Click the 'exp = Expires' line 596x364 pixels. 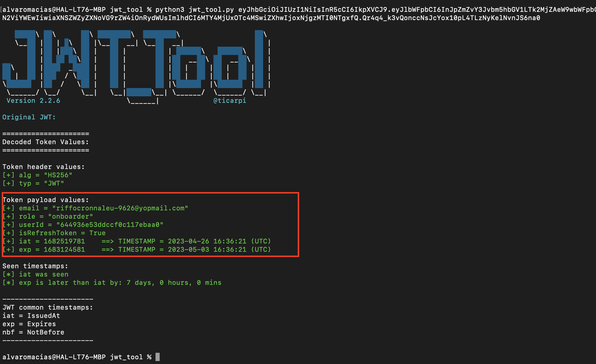tap(29, 324)
